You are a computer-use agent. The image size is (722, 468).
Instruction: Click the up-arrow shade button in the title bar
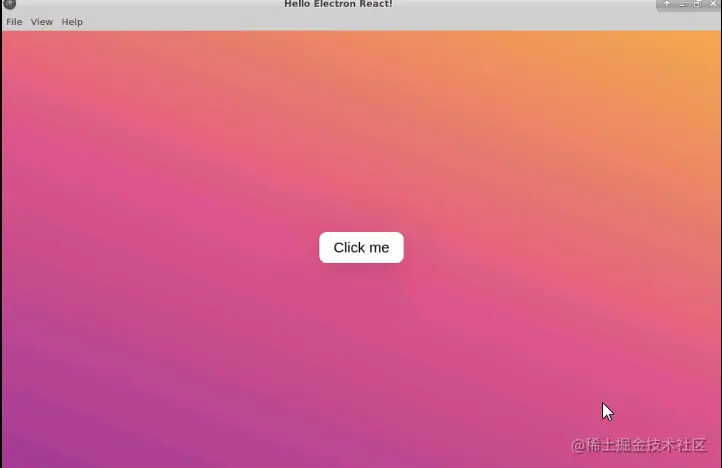coord(667,4)
